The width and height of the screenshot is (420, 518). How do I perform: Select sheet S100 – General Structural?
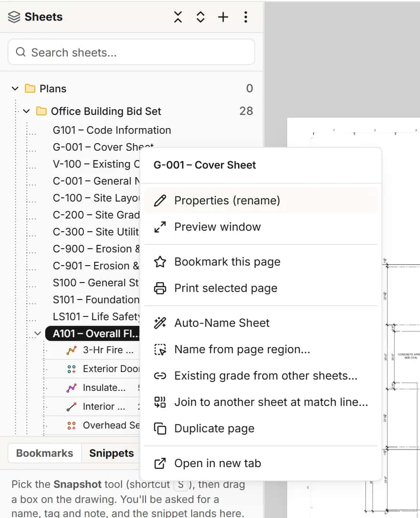pyautogui.click(x=97, y=283)
